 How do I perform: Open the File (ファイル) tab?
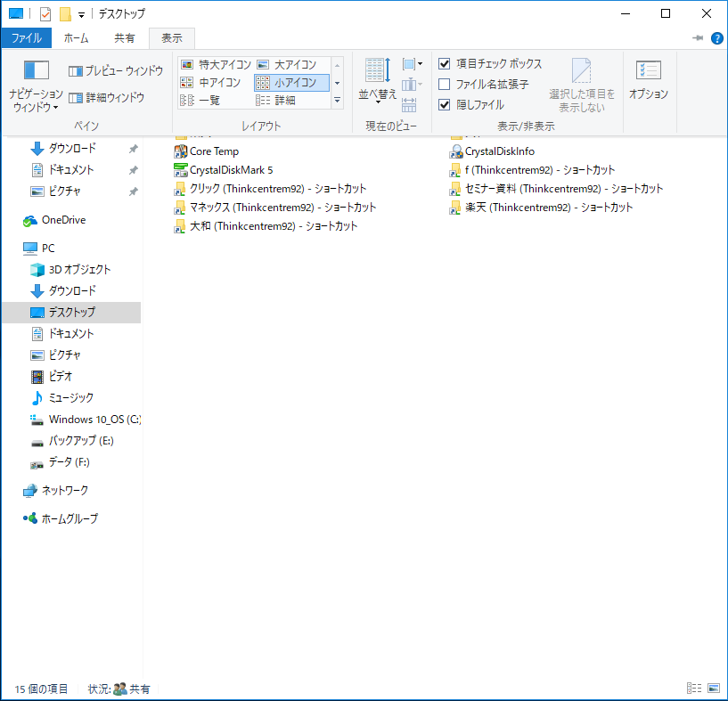(27, 38)
